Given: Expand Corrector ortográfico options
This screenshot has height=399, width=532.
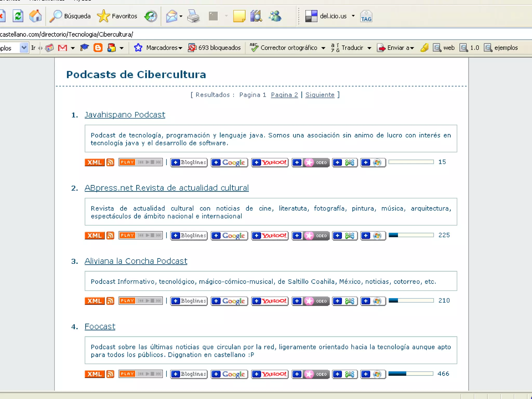Looking at the screenshot, I should pyautogui.click(x=323, y=48).
